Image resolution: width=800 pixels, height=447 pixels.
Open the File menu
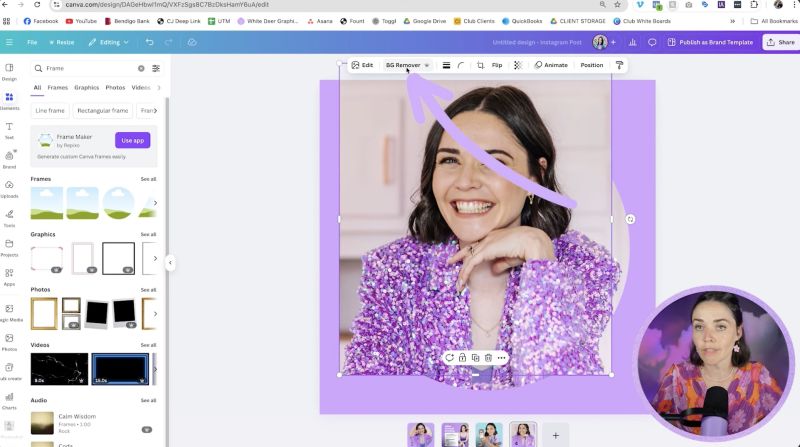tap(32, 42)
